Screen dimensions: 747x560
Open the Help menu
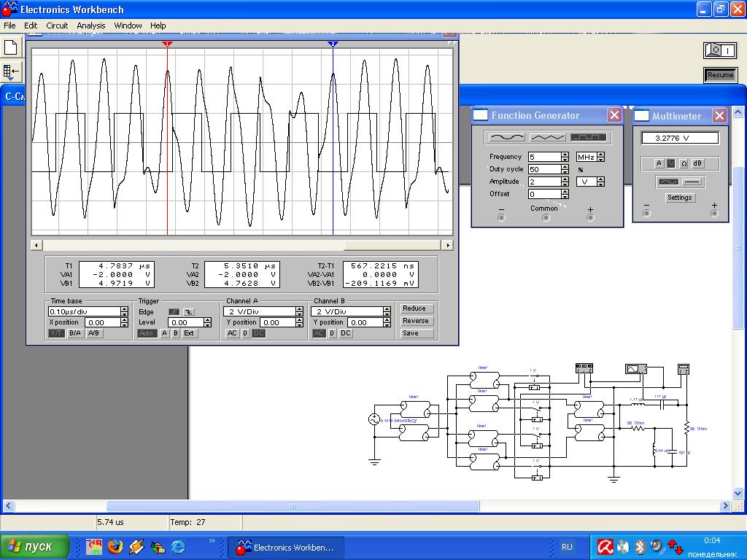(x=158, y=26)
